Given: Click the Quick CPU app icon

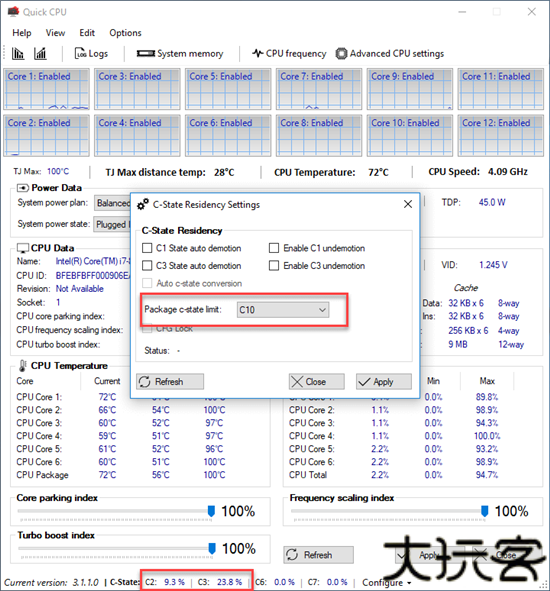Looking at the screenshot, I should coord(13,12).
